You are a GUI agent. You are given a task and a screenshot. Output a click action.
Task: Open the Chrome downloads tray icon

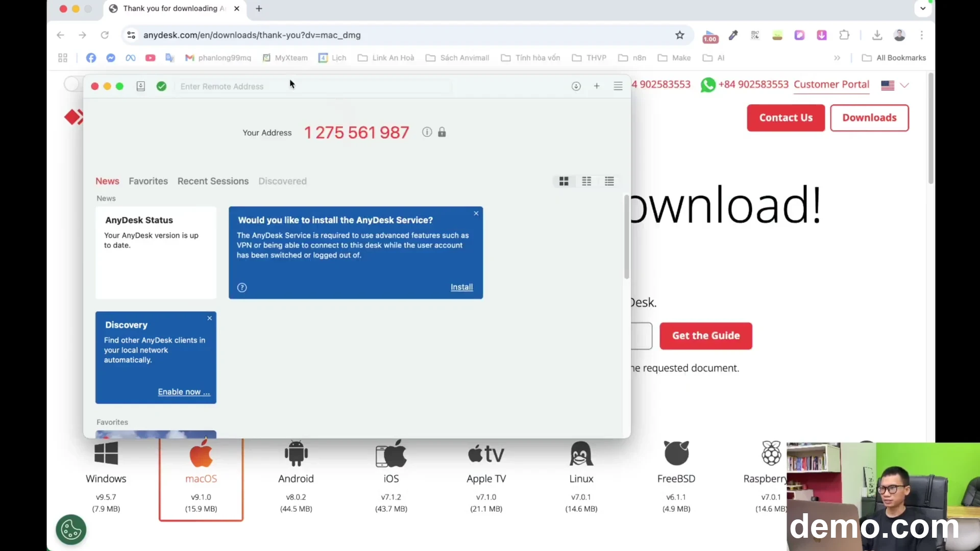point(877,35)
